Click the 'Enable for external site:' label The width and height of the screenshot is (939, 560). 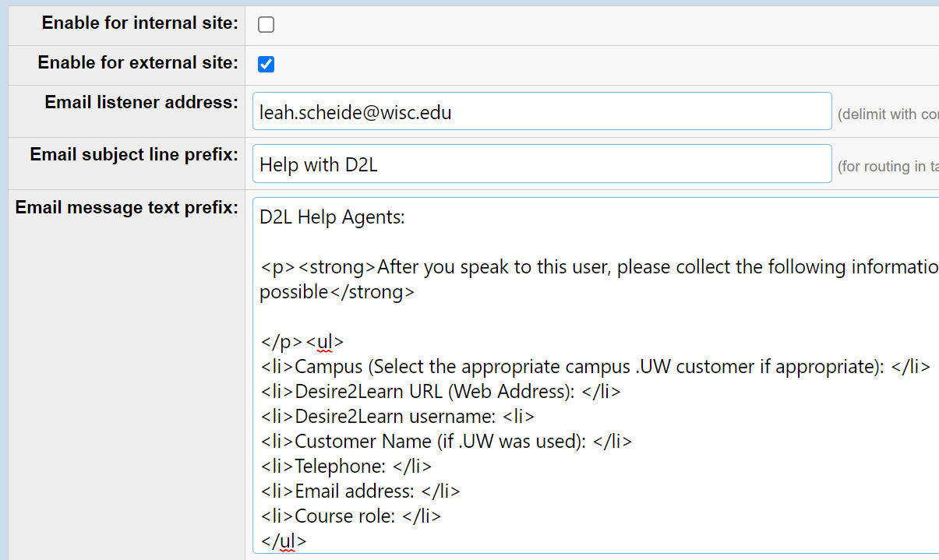[138, 63]
